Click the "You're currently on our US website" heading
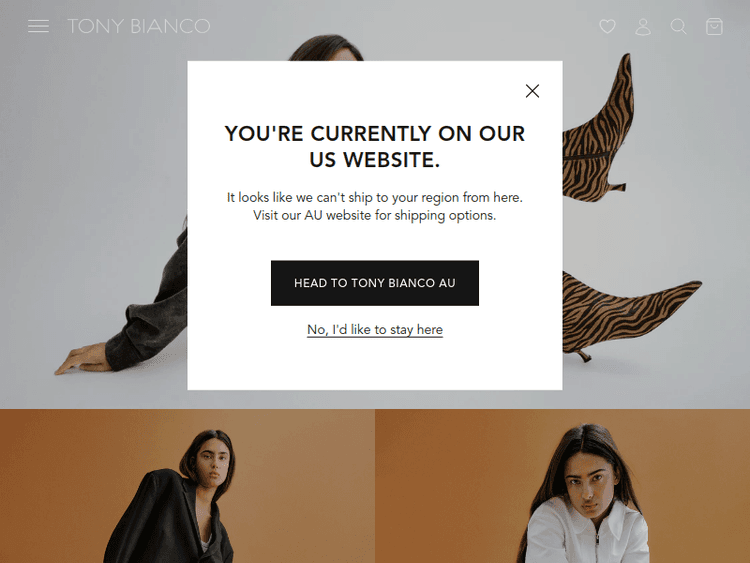750x563 pixels. 375,146
